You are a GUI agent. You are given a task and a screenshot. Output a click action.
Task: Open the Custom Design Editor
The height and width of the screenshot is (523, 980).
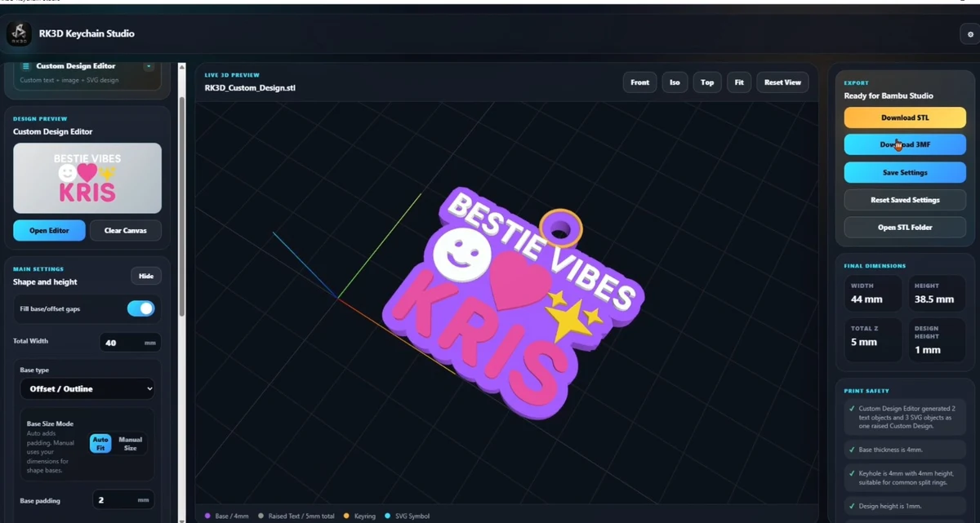coord(49,230)
